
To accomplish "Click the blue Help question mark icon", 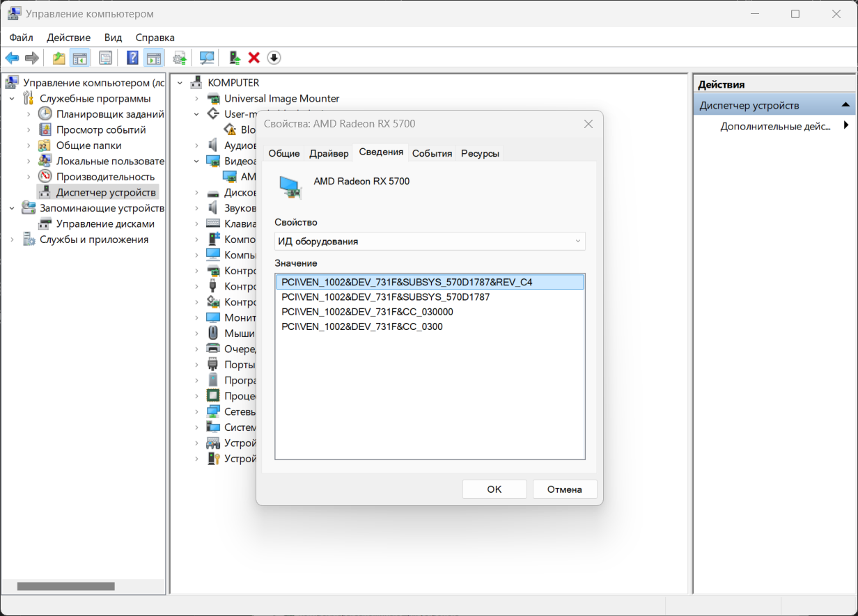I will coord(132,58).
